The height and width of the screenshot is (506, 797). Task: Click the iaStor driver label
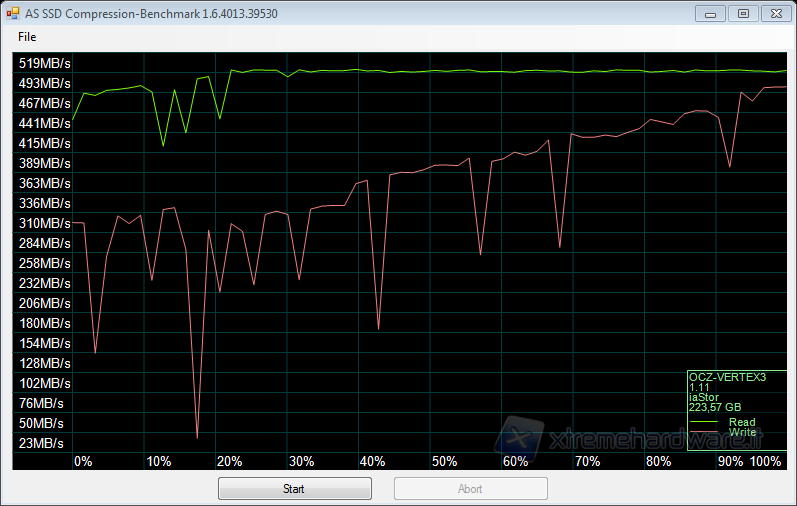704,397
